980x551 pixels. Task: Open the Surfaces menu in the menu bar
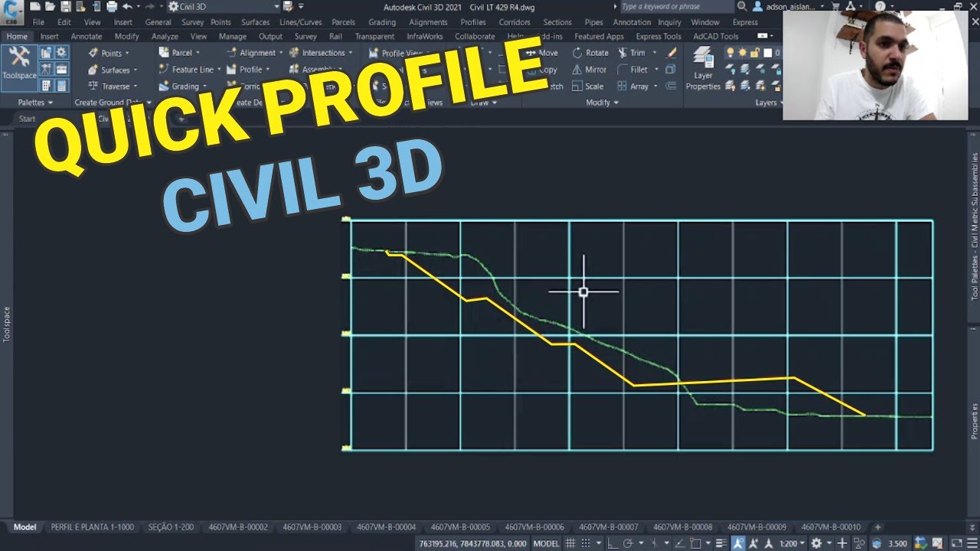(255, 22)
